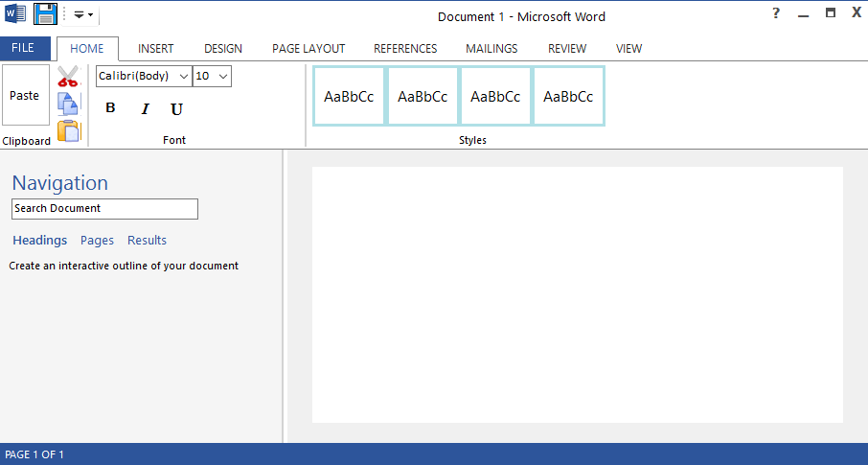Click the Copy icon in Clipboard group
Screen dimensions: 868x465
(69, 104)
